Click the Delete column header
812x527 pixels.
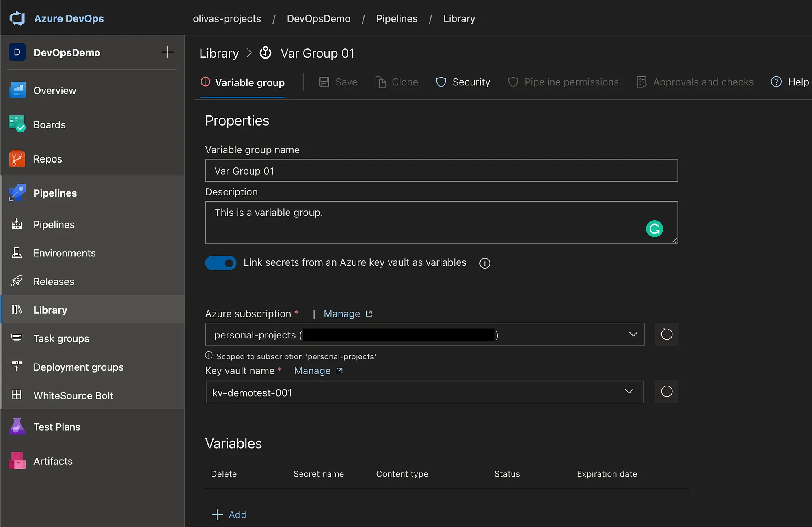pos(224,474)
